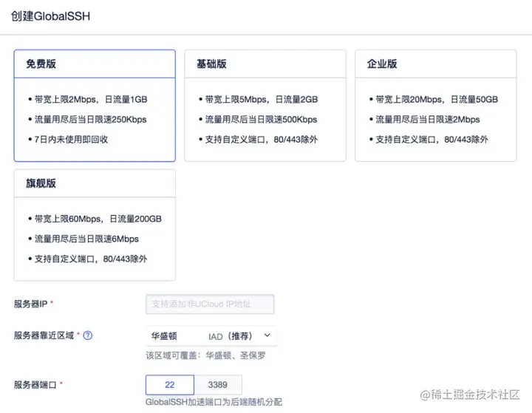Click the 服务器端口 label
The height and width of the screenshot is (413, 532).
tap(35, 385)
